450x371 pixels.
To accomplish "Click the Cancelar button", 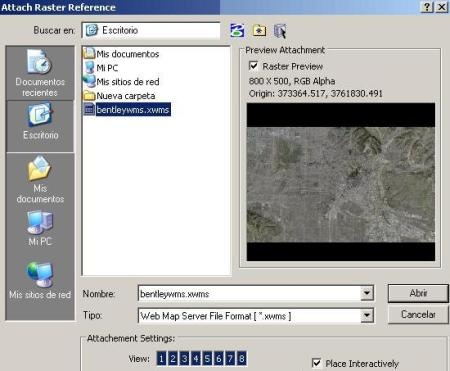I will pyautogui.click(x=418, y=314).
